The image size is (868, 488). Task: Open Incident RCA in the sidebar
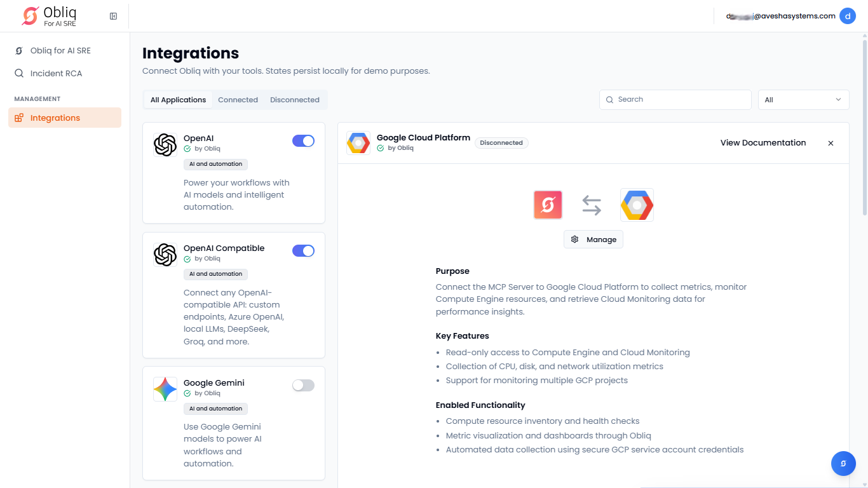point(56,73)
